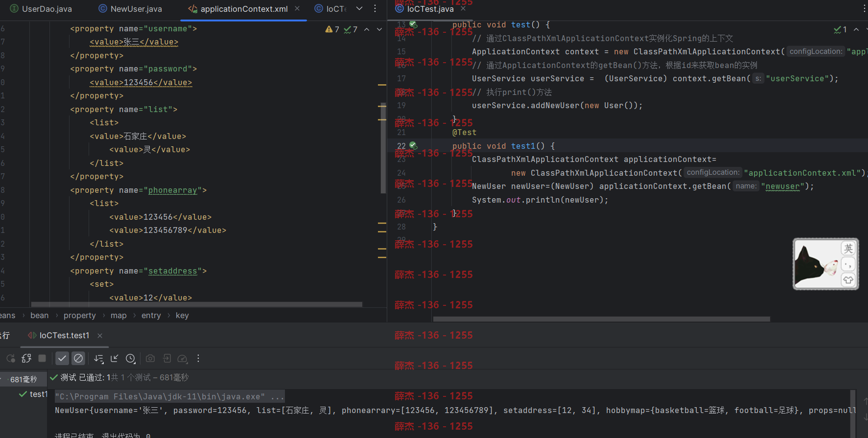Click 'map' in the XML breadcrumb
868x438 pixels.
(x=118, y=316)
